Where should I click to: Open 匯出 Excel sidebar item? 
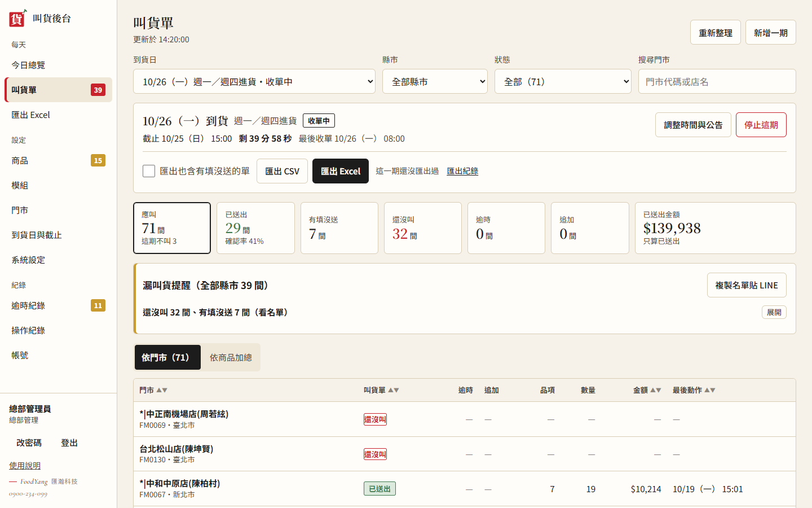(58, 115)
